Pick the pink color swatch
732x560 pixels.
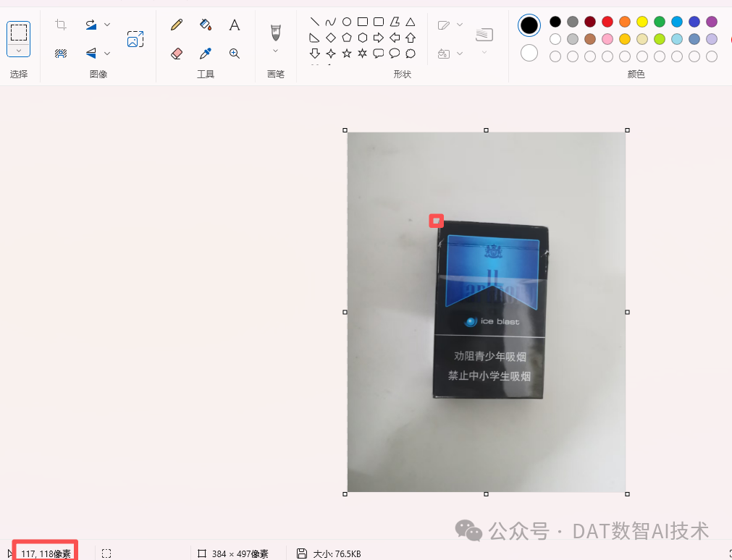[x=607, y=39]
